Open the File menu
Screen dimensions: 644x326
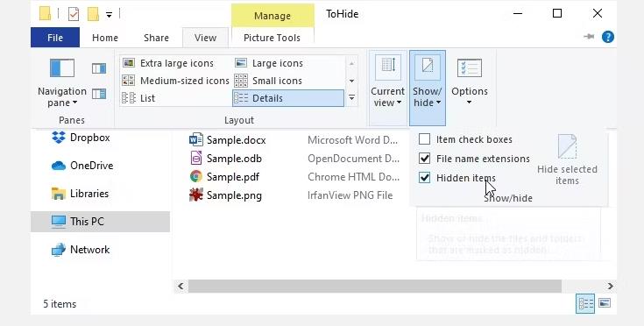coord(55,38)
